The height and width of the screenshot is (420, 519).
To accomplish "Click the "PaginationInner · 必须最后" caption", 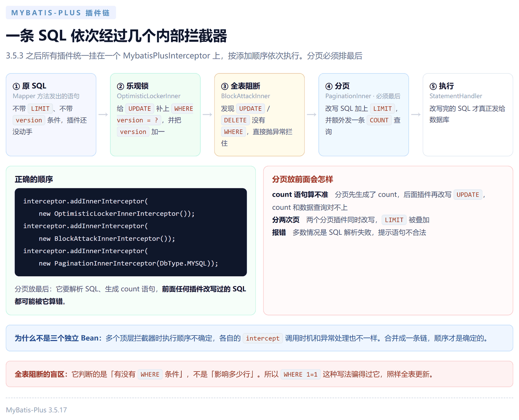I will click(363, 96).
